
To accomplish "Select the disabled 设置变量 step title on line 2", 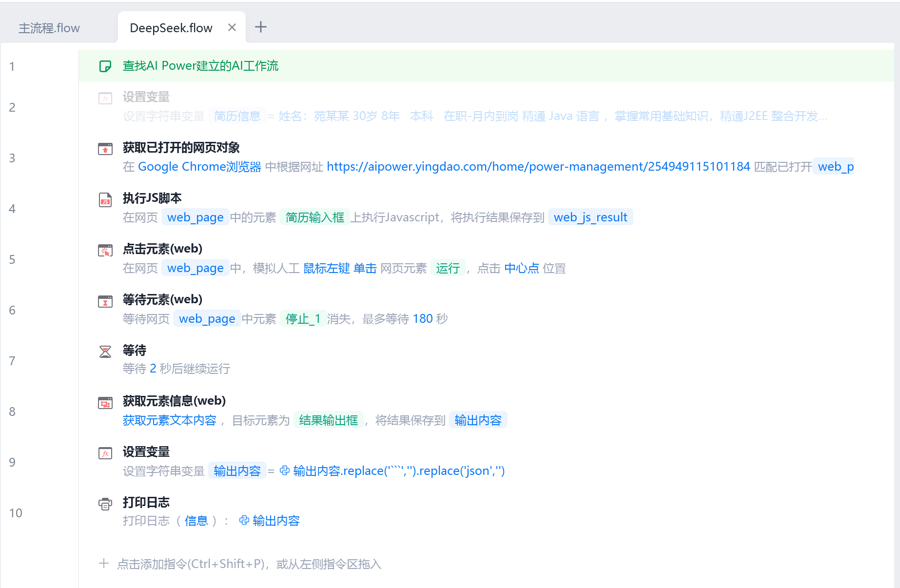I will coord(146,97).
